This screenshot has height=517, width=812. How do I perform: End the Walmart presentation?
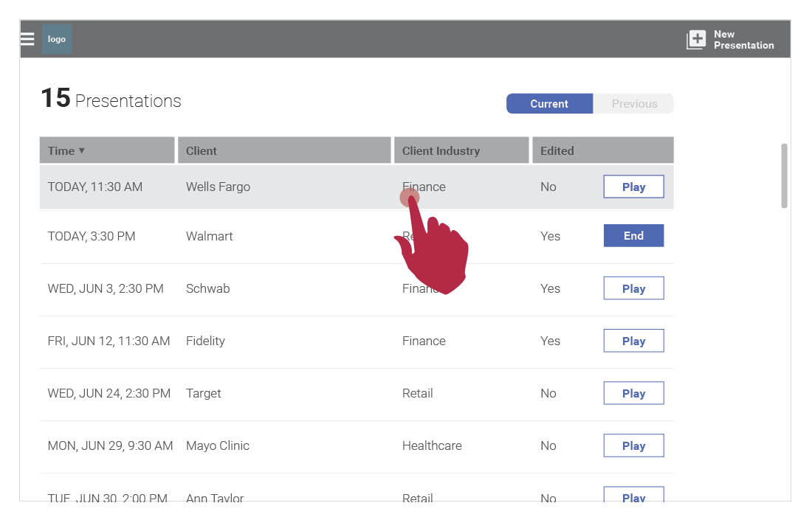point(633,236)
